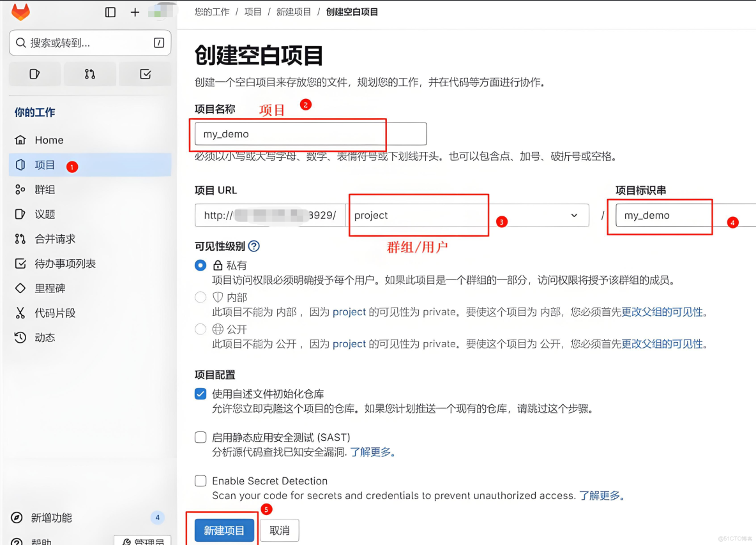Open the project namespace dropdown showing project
Screen dimensions: 756x545
573,215
